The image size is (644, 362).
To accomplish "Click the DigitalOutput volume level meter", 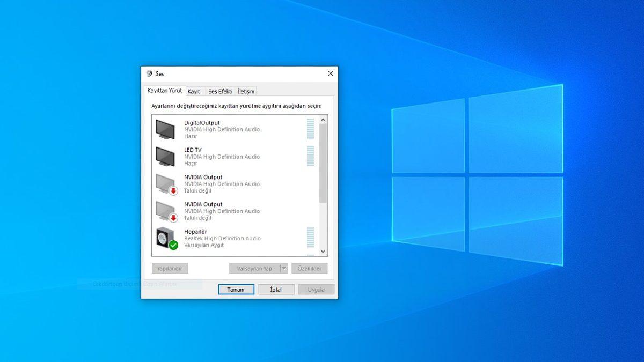I will [x=310, y=129].
